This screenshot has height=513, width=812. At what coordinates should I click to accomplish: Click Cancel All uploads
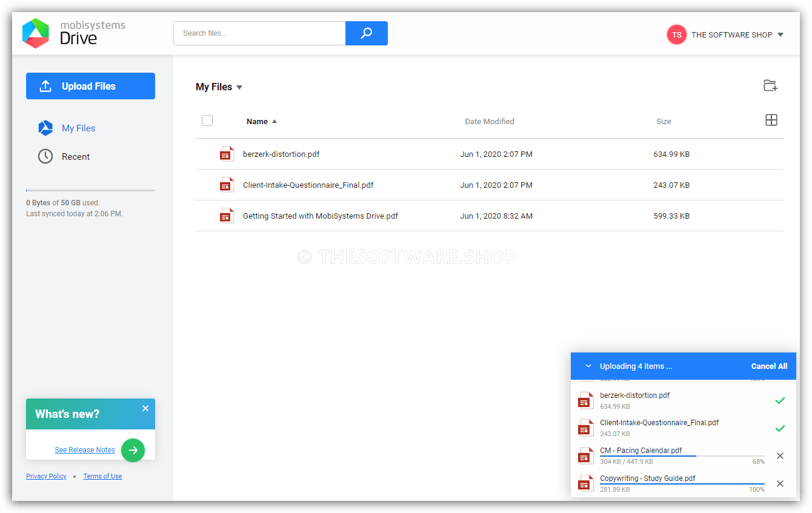(769, 366)
